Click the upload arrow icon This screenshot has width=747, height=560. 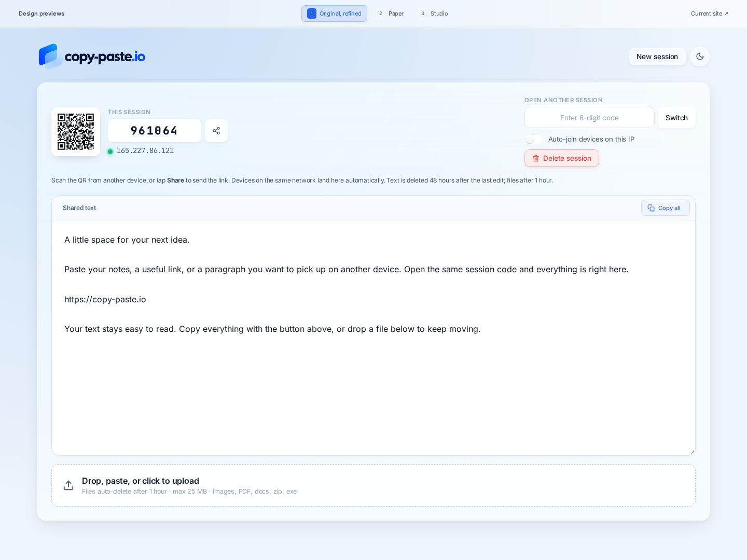(x=68, y=485)
